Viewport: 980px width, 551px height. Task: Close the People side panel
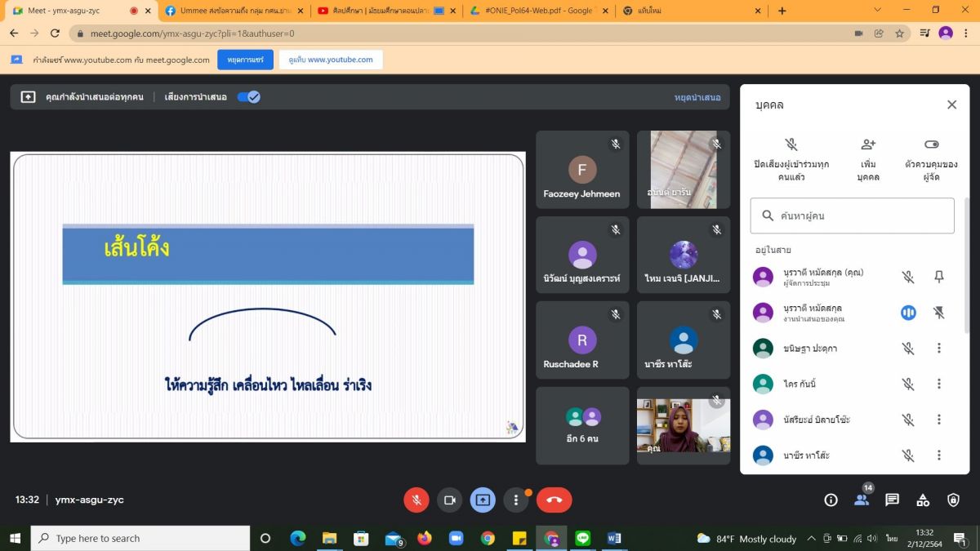coord(951,104)
